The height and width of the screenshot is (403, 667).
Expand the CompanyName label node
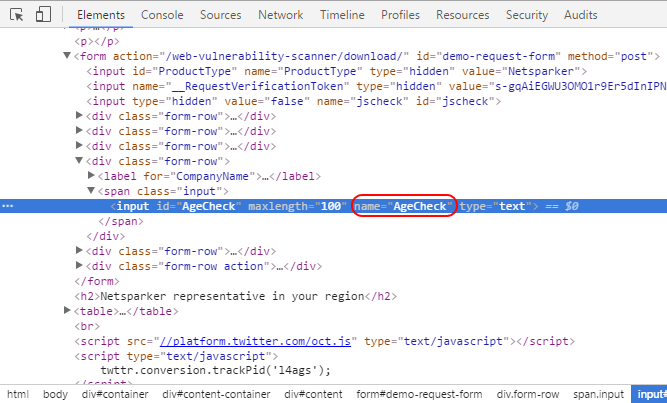92,176
